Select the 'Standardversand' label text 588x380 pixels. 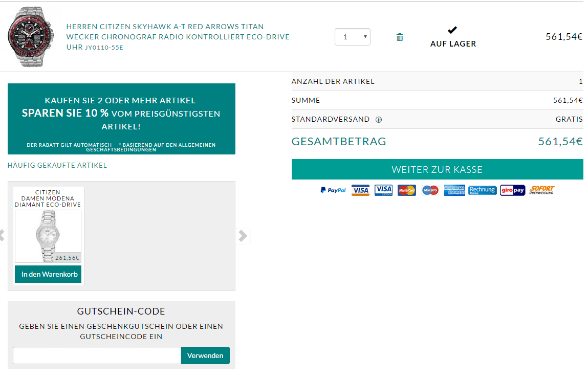click(x=331, y=119)
